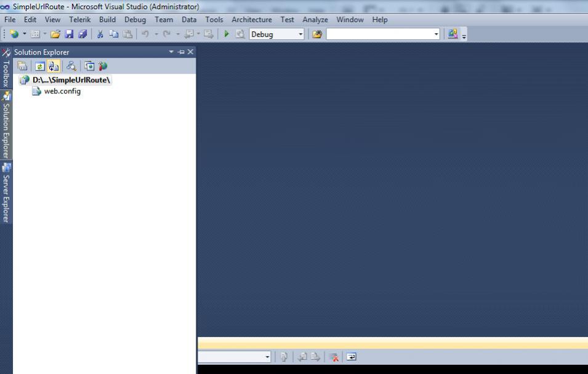
Task: Open the Navigate Backward dropdown arrow
Action: coord(198,34)
